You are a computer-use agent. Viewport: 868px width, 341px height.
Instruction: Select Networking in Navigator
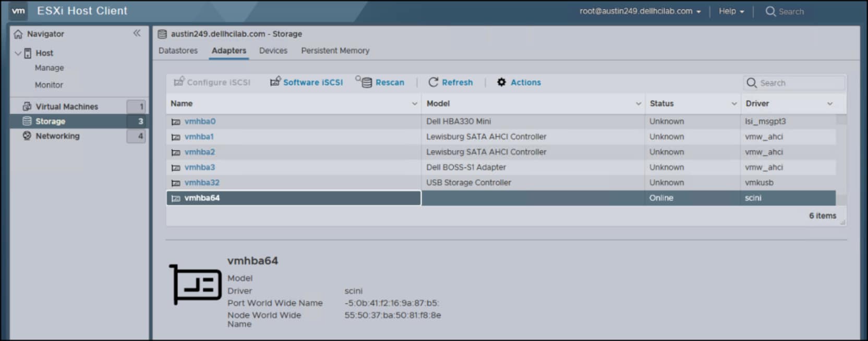click(57, 136)
